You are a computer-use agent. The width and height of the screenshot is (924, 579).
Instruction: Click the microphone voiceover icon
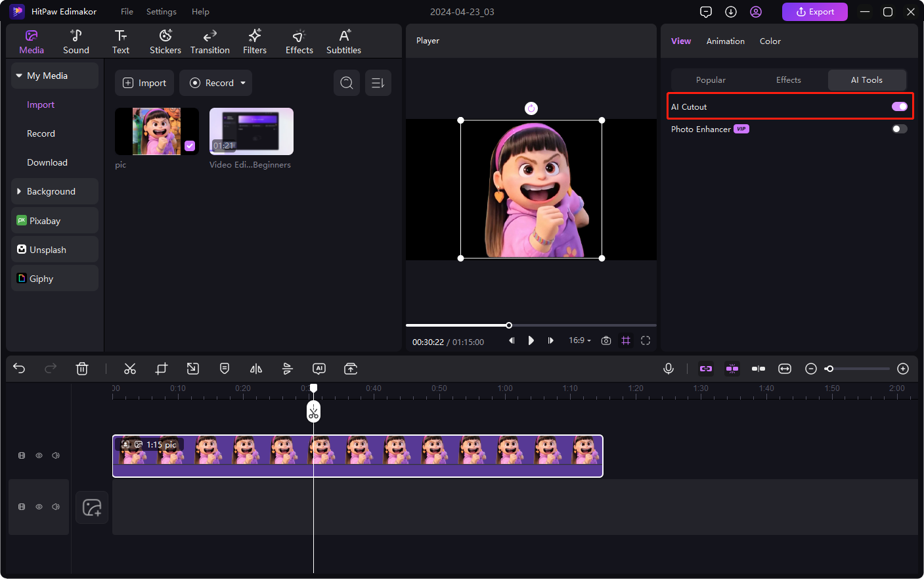click(x=669, y=369)
